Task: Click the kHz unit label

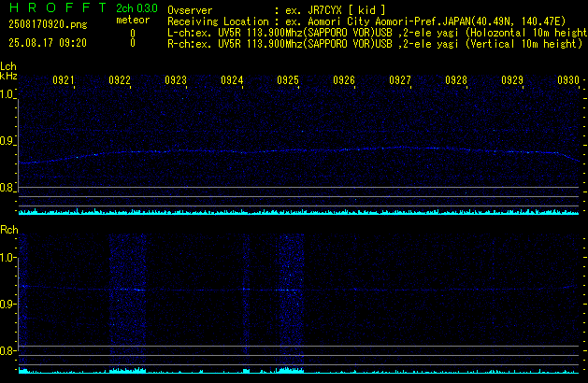Action: pyautogui.click(x=8, y=76)
